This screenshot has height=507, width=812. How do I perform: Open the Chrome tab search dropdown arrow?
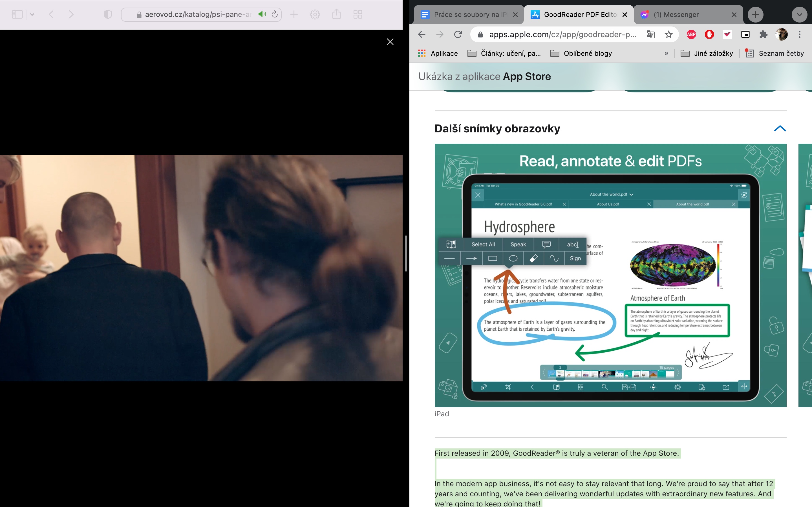[x=799, y=15]
